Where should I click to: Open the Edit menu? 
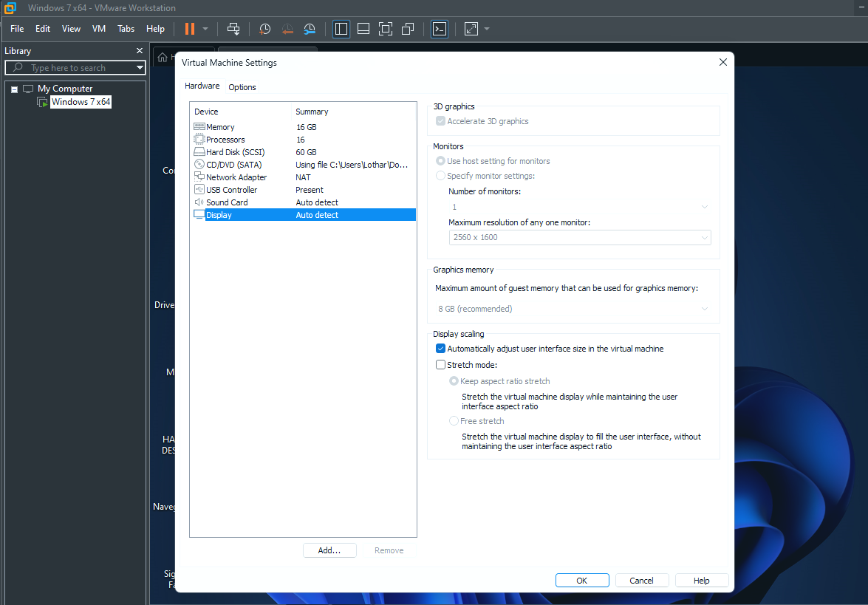click(43, 29)
